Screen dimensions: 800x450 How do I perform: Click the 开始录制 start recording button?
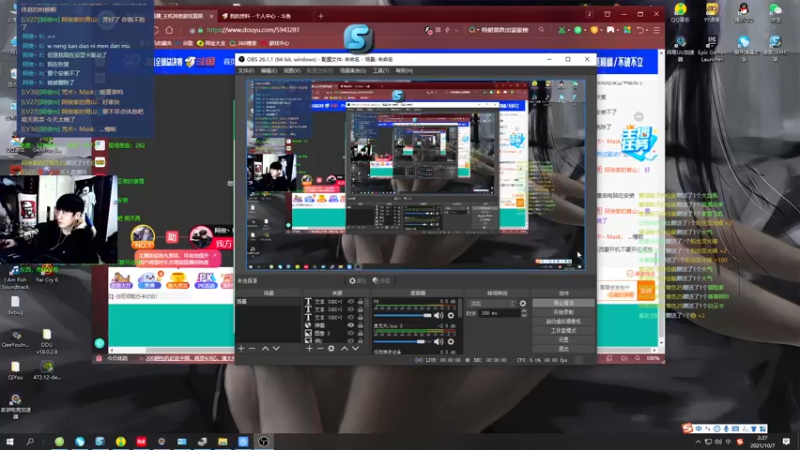point(563,312)
